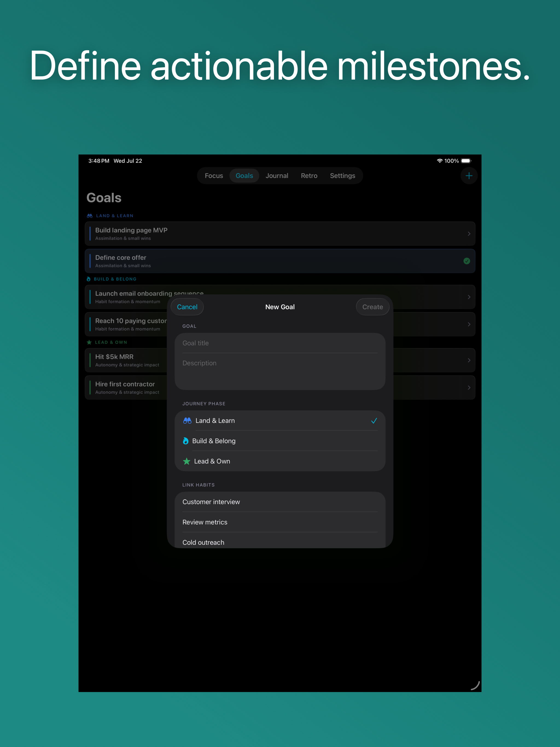Viewport: 560px width, 747px height.
Task: Open Hire first contractor chevron
Action: [x=469, y=388]
